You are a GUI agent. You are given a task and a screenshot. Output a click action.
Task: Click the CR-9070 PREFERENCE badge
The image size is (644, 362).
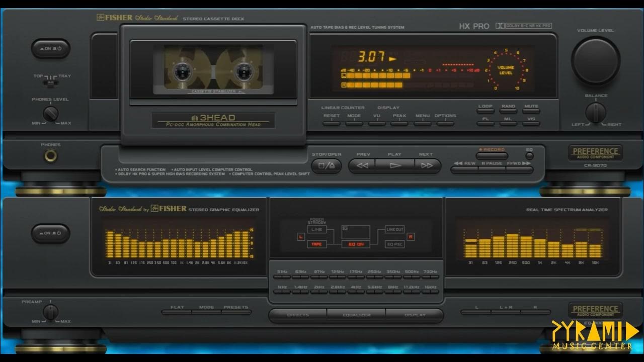click(596, 153)
